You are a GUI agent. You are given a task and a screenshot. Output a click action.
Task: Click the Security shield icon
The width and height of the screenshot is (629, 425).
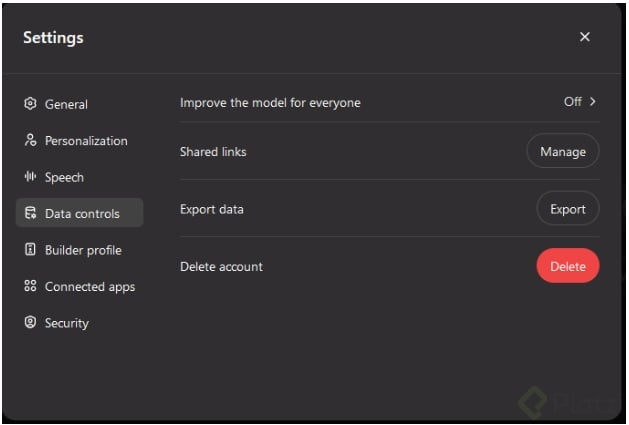click(x=30, y=322)
